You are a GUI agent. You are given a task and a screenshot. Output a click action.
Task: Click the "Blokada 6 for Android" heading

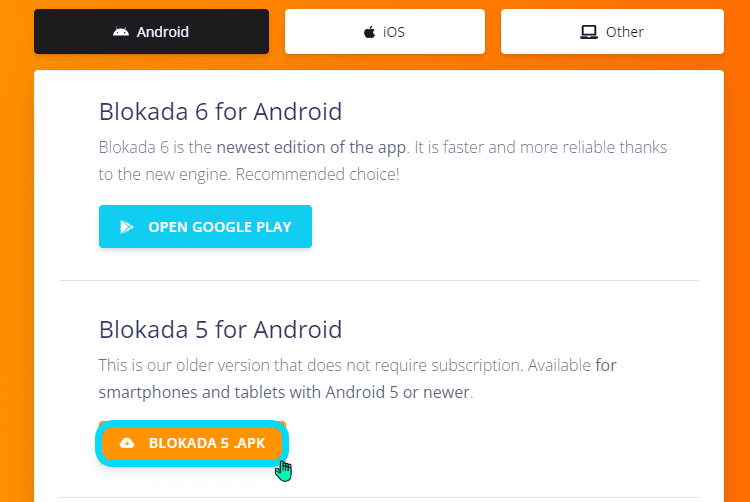220,112
